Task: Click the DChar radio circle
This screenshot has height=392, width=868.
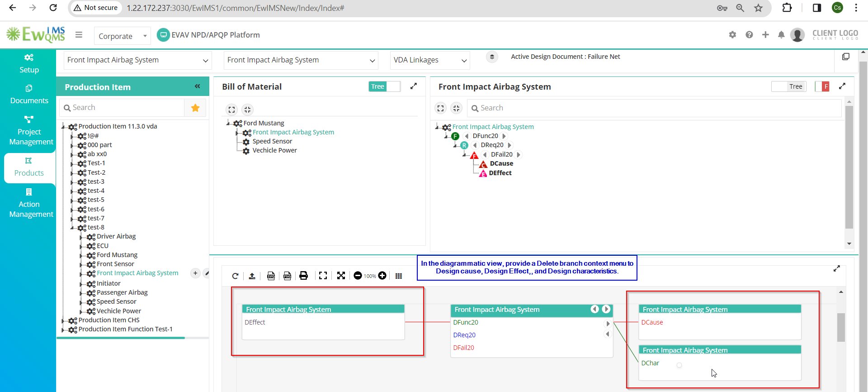Action: (x=679, y=365)
